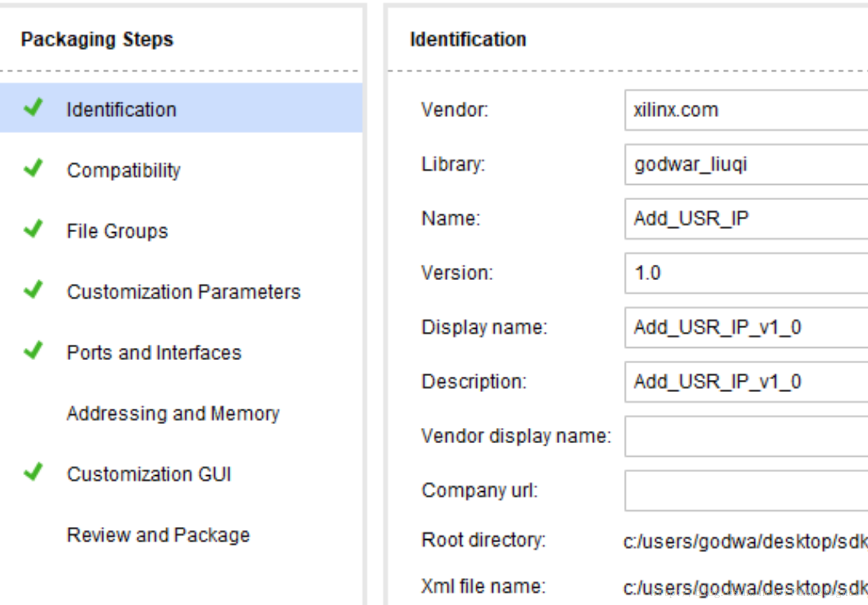Click the green check beside File Groups
Image resolution: width=868 pixels, height=605 pixels.
(x=33, y=229)
